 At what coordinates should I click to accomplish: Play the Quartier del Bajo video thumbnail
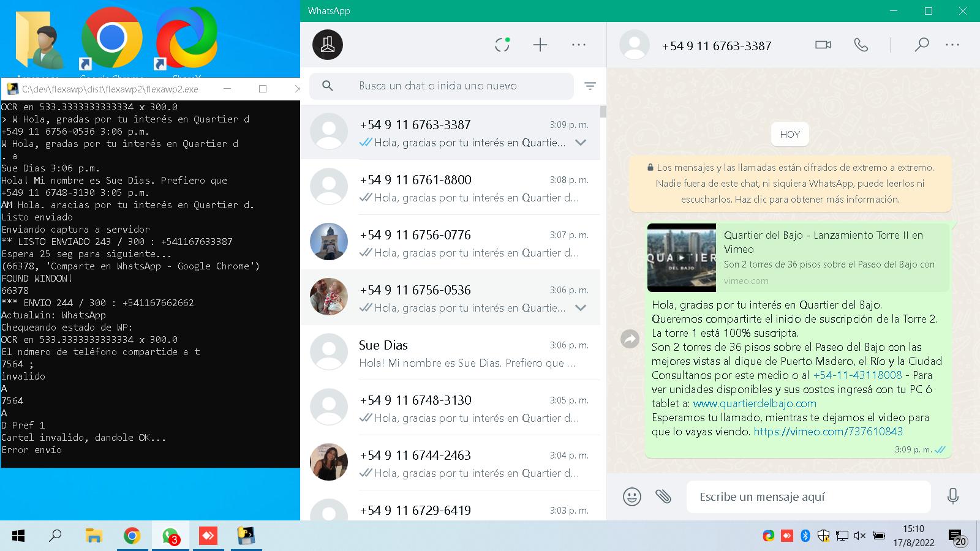pyautogui.click(x=682, y=258)
